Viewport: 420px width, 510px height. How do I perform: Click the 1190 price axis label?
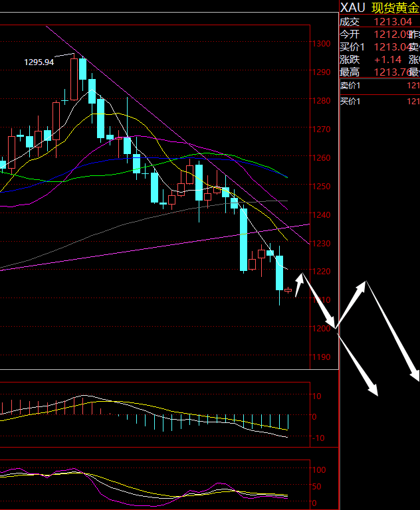coord(324,358)
